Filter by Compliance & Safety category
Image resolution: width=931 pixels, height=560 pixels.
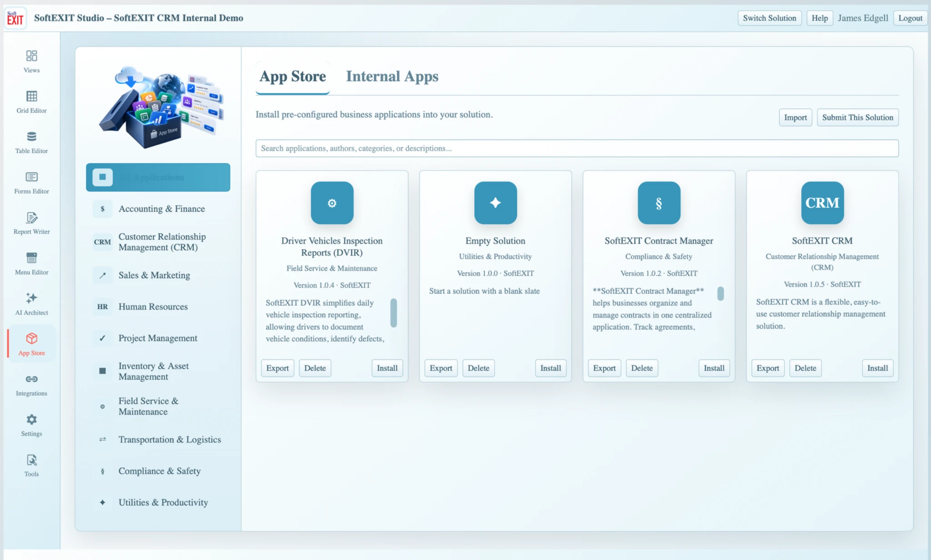[x=158, y=471]
